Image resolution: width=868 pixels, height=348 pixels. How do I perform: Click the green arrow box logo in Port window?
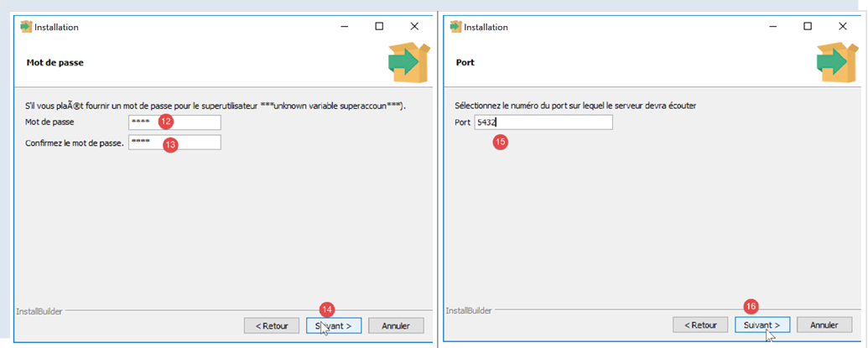coord(837,62)
